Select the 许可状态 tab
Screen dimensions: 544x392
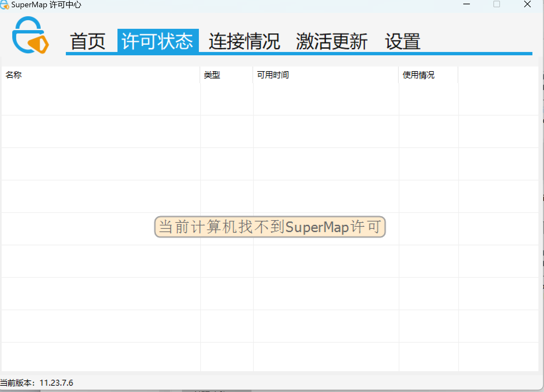tap(158, 41)
